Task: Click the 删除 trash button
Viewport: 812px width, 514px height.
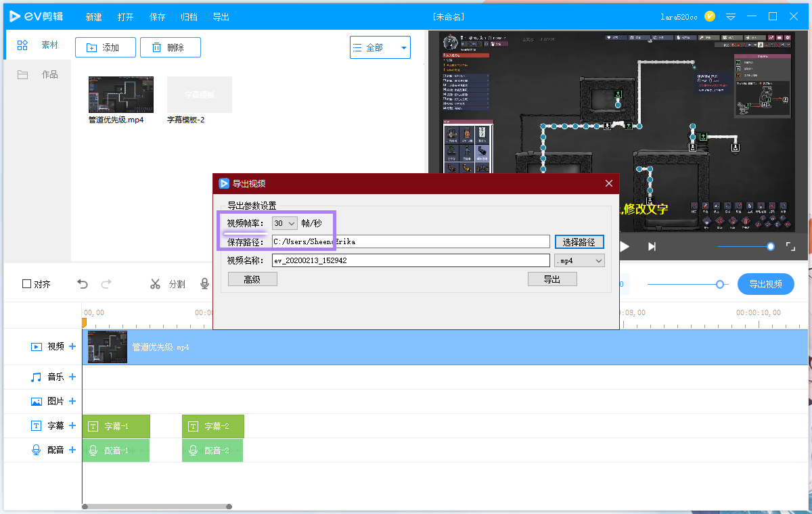Action: [170, 47]
